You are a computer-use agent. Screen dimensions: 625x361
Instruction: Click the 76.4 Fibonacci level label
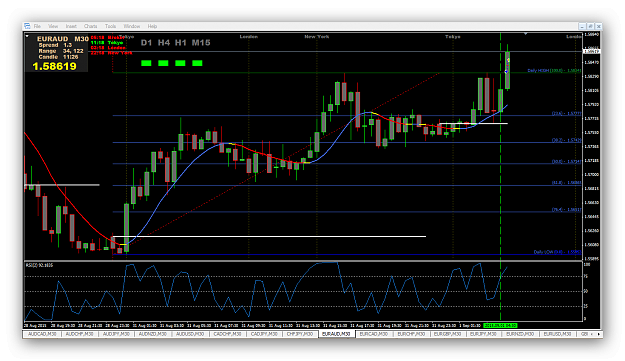pos(566,209)
